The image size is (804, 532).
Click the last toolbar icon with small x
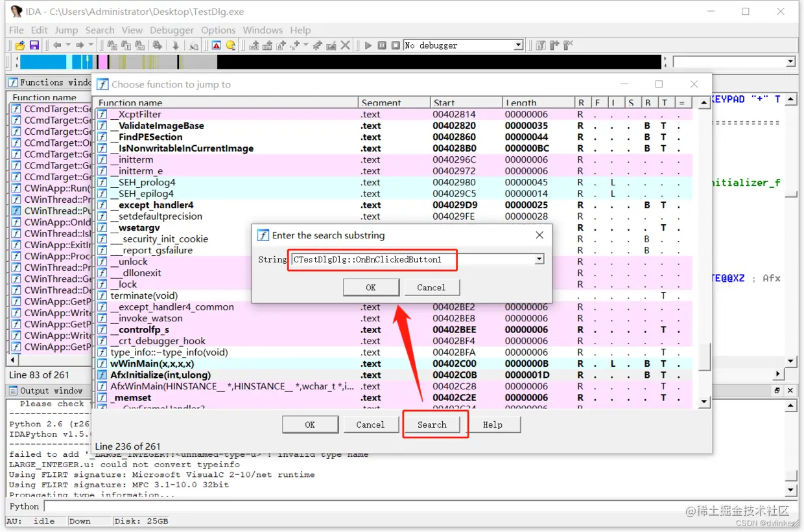568,45
